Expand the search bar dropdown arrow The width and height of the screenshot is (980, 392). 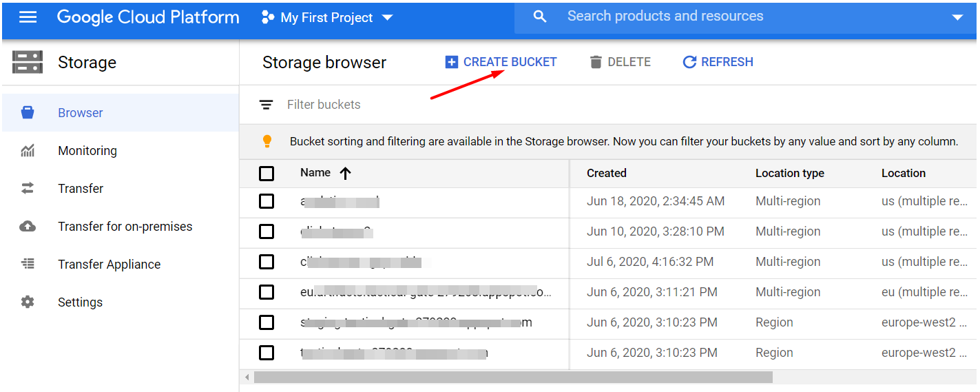pos(957,17)
